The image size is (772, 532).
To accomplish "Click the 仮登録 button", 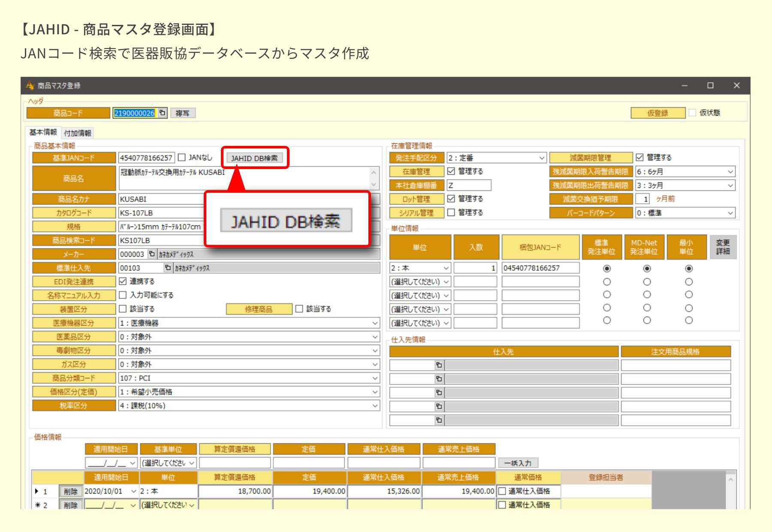I will [658, 113].
